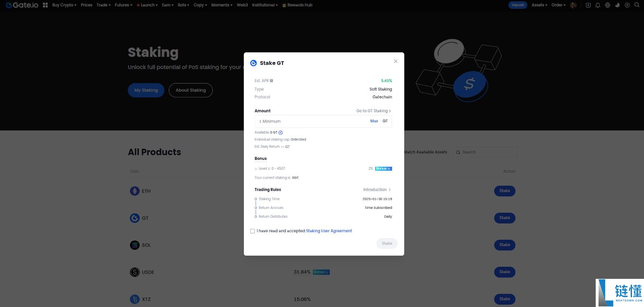Open About Staking

point(191,90)
